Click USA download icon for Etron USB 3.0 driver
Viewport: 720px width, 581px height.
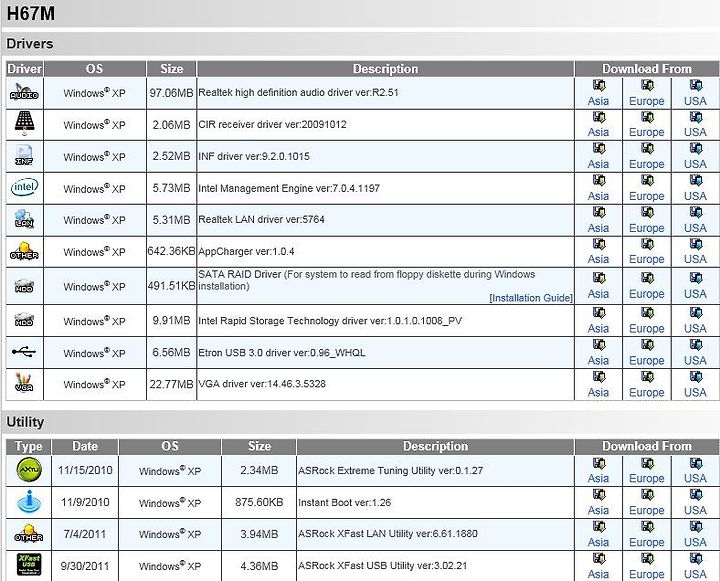pos(696,345)
